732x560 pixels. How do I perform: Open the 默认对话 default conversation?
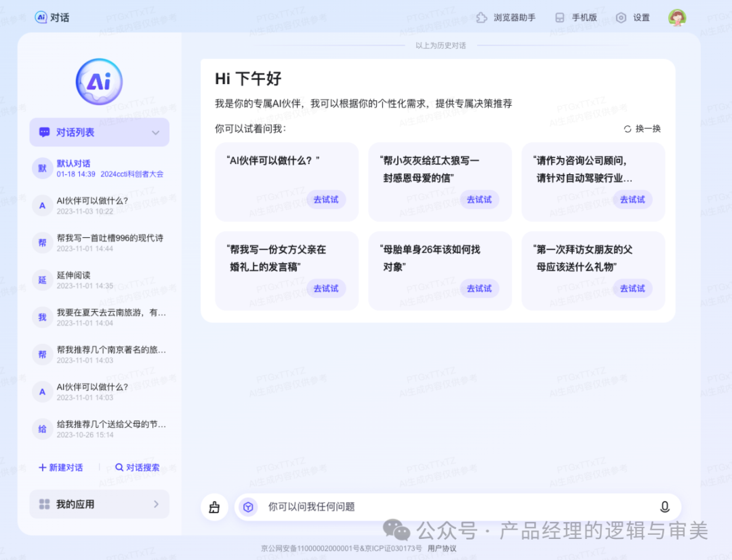point(99,167)
